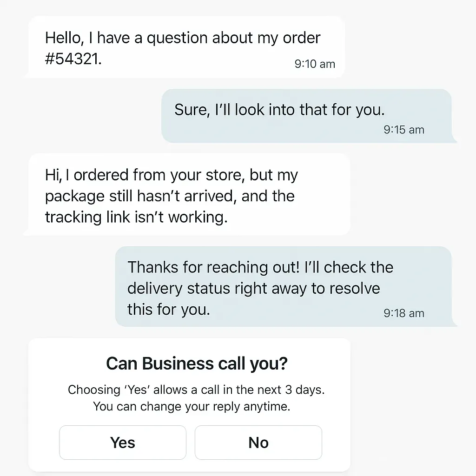Click the 9:18 am timestamp

pyautogui.click(x=403, y=314)
